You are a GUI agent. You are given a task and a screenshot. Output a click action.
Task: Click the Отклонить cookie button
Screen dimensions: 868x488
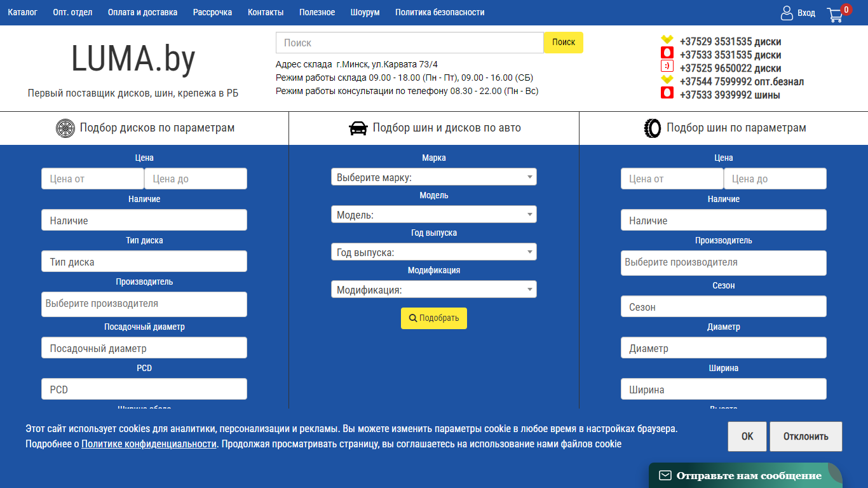(x=806, y=437)
